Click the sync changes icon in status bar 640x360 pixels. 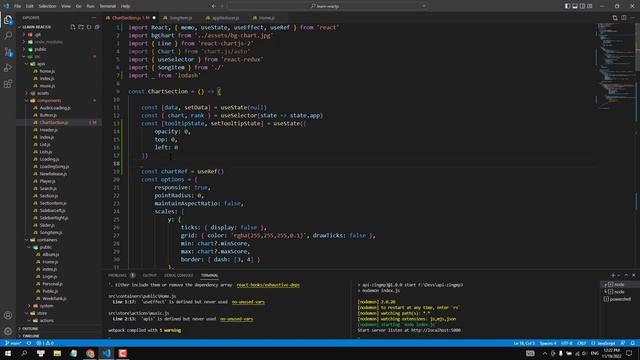click(x=29, y=343)
